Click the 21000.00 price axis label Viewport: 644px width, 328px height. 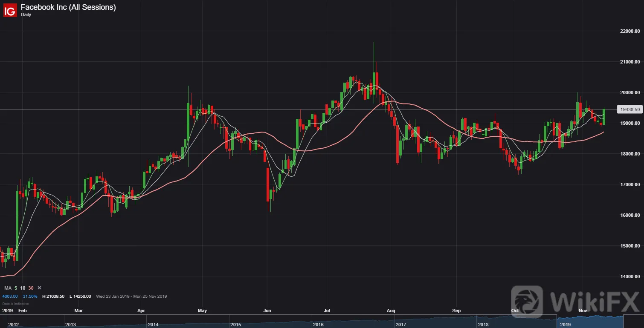tap(631, 62)
